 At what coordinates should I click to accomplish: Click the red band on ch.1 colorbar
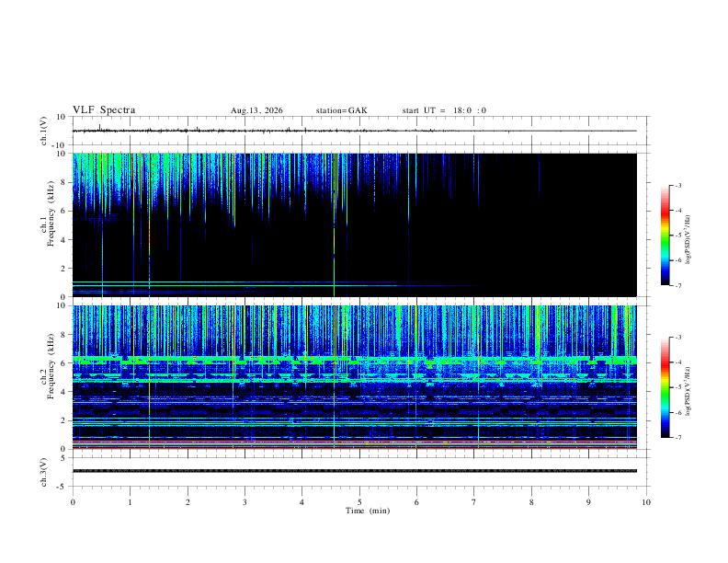pyautogui.click(x=665, y=212)
